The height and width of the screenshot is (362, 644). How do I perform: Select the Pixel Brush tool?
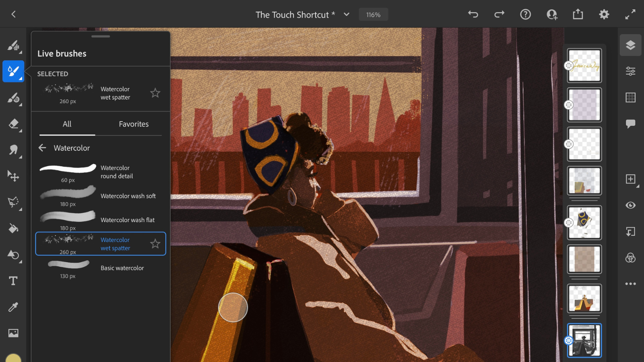click(x=13, y=45)
